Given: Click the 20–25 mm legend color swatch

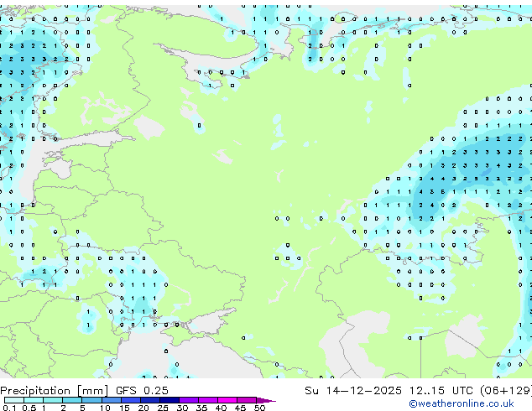Looking at the screenshot, I should pyautogui.click(x=150, y=400).
